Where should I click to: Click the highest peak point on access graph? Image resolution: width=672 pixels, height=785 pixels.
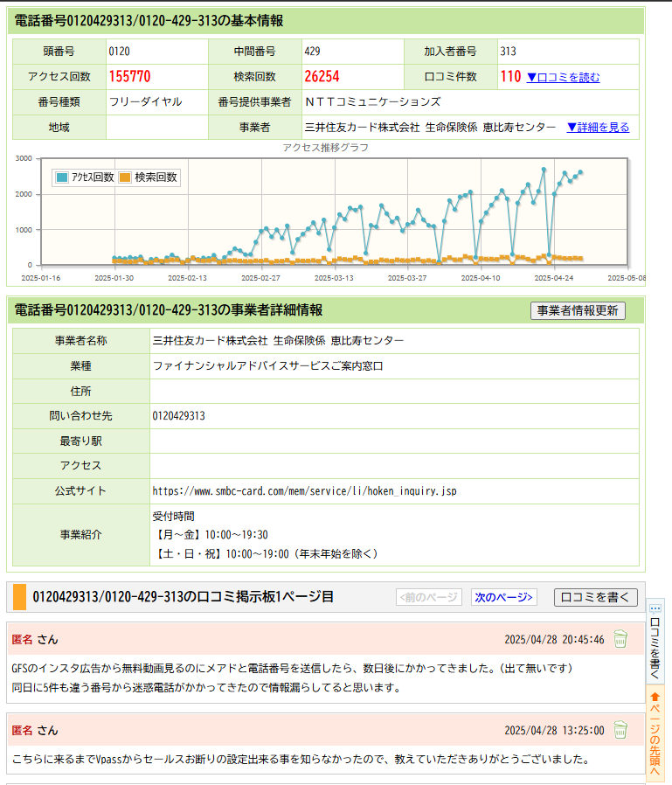[x=544, y=169]
